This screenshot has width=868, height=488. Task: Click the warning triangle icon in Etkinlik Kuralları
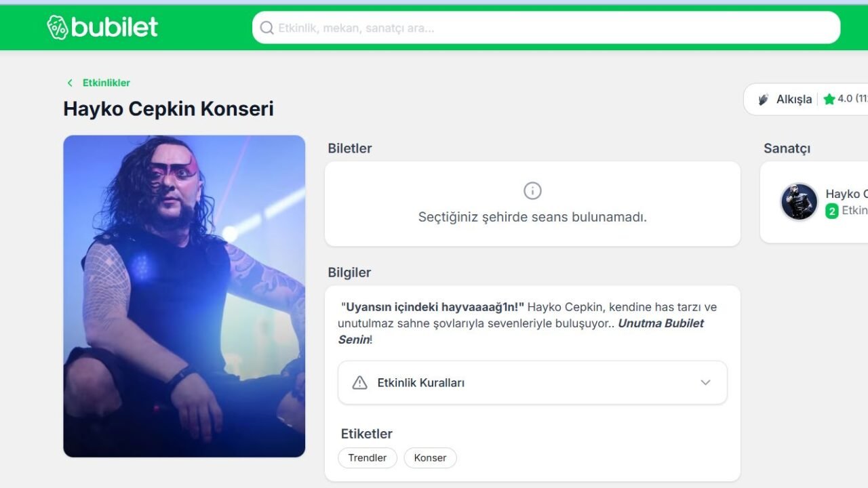[x=359, y=383]
